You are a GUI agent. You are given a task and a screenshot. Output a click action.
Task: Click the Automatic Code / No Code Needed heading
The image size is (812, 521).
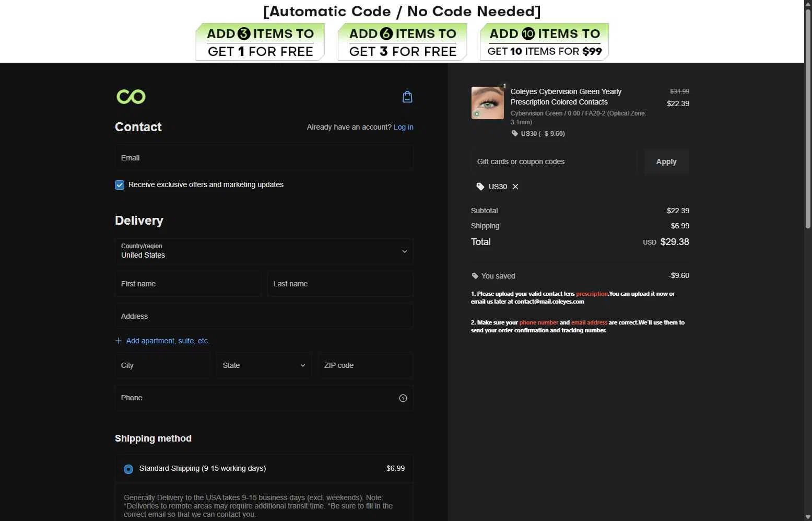coord(402,11)
